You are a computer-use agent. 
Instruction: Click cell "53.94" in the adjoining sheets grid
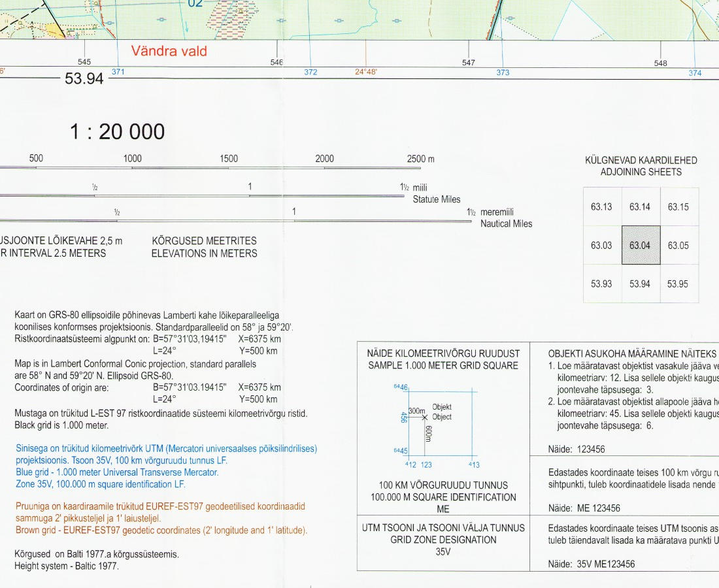tap(640, 284)
